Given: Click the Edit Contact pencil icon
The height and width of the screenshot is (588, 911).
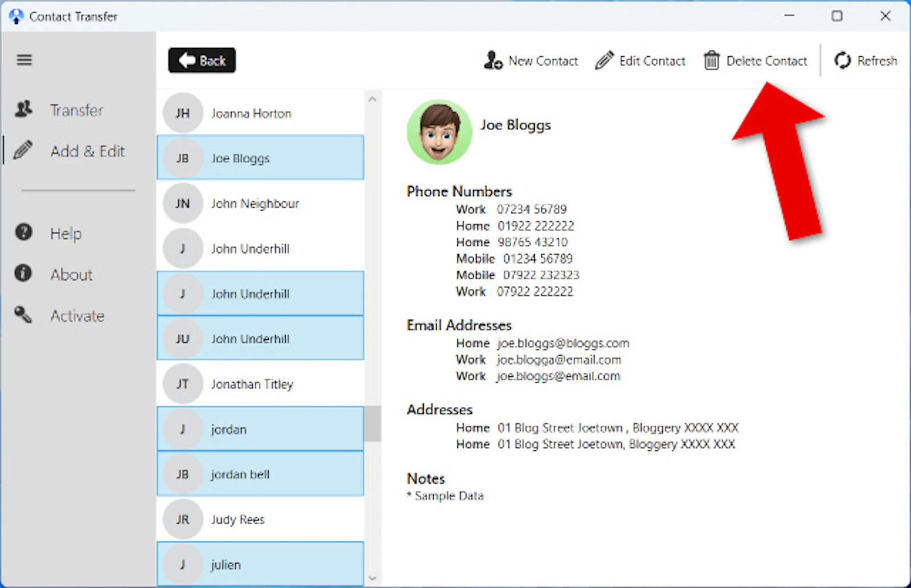Looking at the screenshot, I should tap(604, 60).
